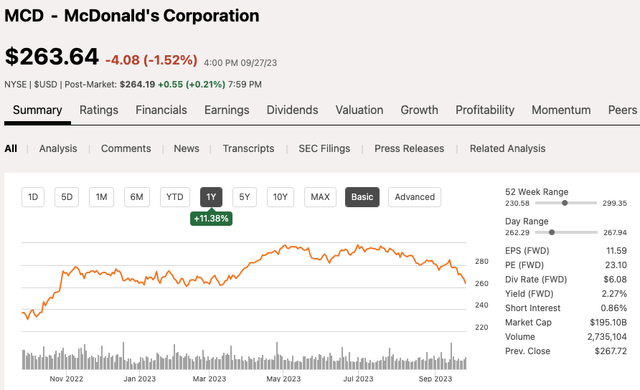
Task: Set chart range to 5D
Action: coord(67,197)
